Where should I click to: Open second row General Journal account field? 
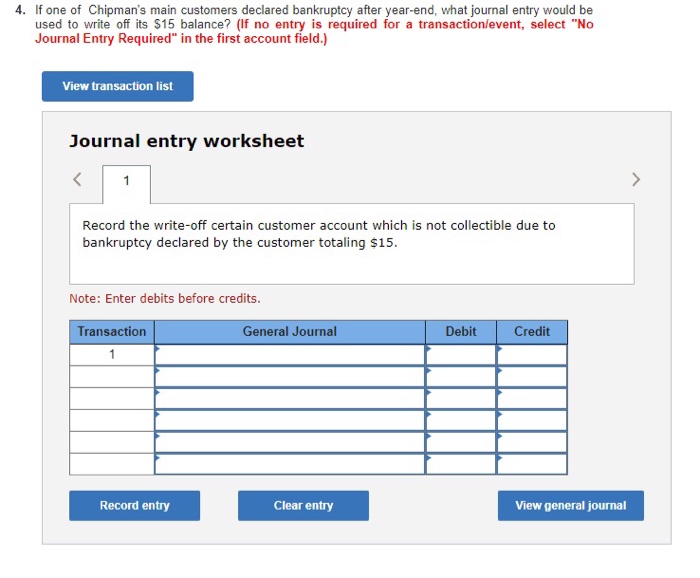pyautogui.click(x=290, y=377)
